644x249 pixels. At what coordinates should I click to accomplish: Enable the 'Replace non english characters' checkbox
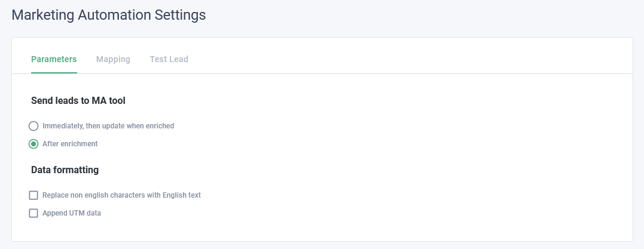click(x=33, y=195)
